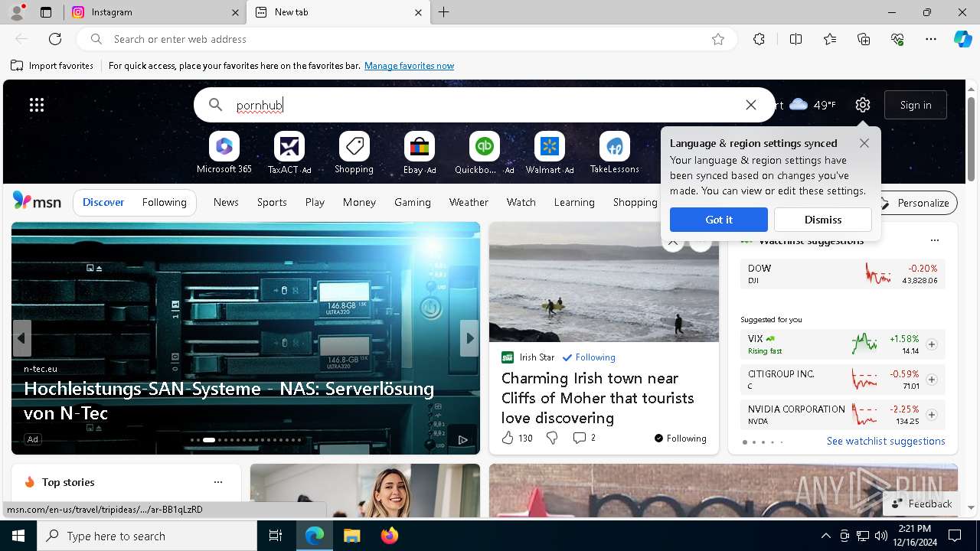Click the browser address bar
The image size is (980, 551).
[406, 39]
